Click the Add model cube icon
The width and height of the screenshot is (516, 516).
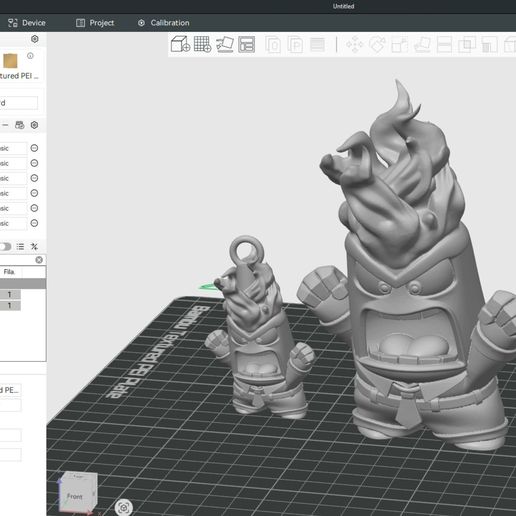click(x=180, y=44)
